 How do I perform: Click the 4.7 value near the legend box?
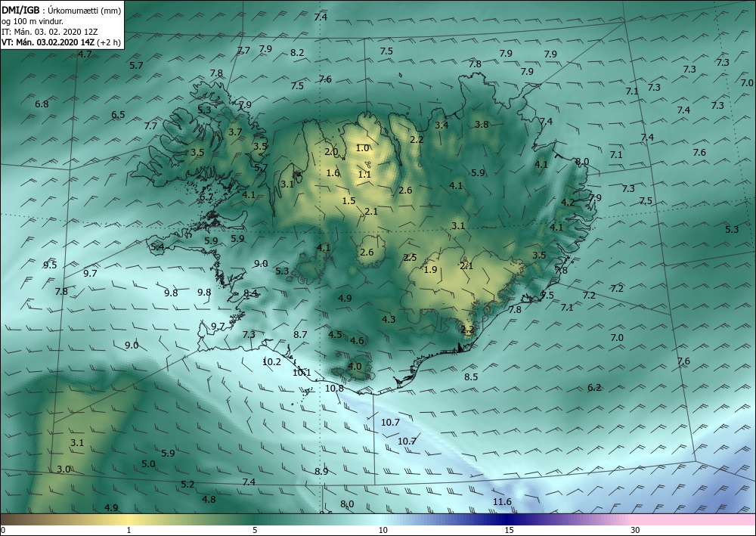click(85, 54)
